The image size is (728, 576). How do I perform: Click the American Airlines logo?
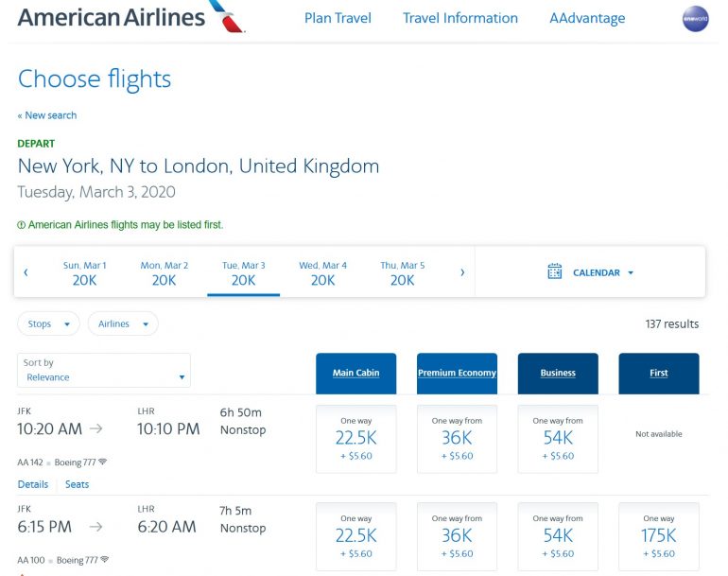pyautogui.click(x=130, y=17)
